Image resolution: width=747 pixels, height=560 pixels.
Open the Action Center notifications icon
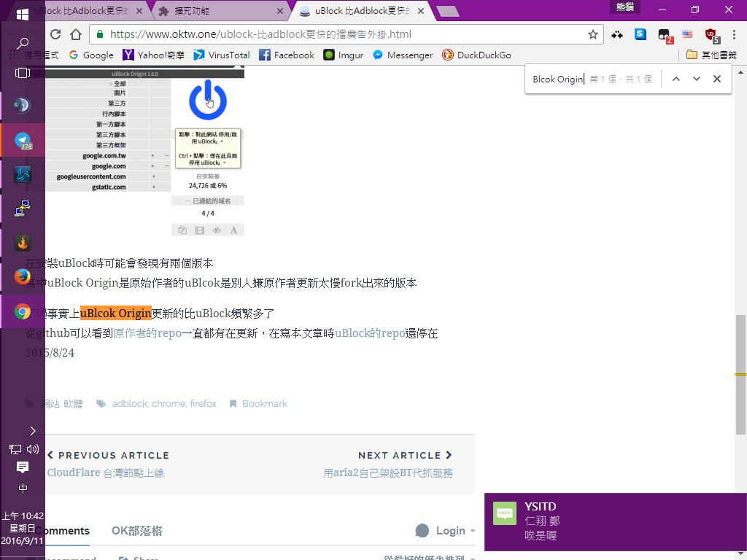[x=23, y=467]
